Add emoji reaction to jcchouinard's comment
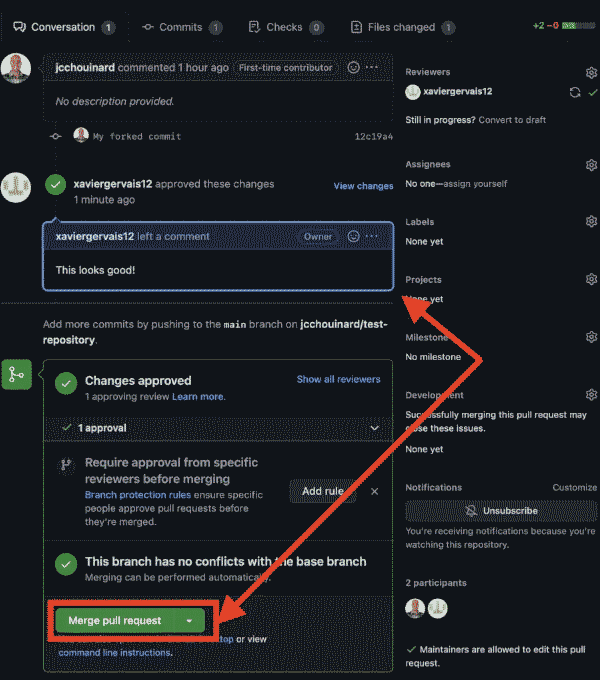The height and width of the screenshot is (680, 600). [353, 68]
